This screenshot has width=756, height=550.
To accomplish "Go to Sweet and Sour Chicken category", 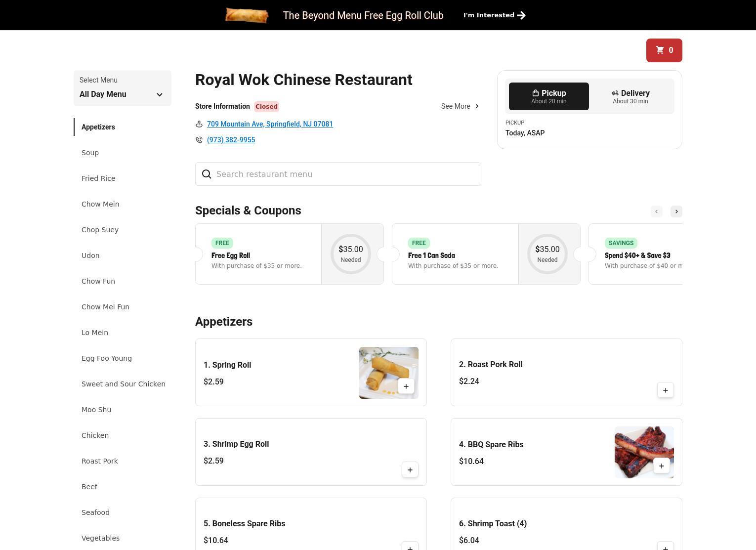I will click(124, 384).
